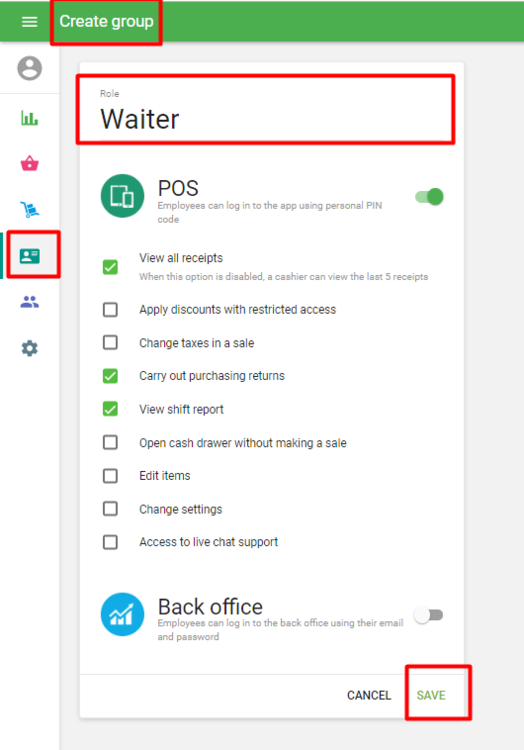Screen dimensions: 524x750
Task: Check Apply discounts with restricted access
Action: (x=110, y=309)
